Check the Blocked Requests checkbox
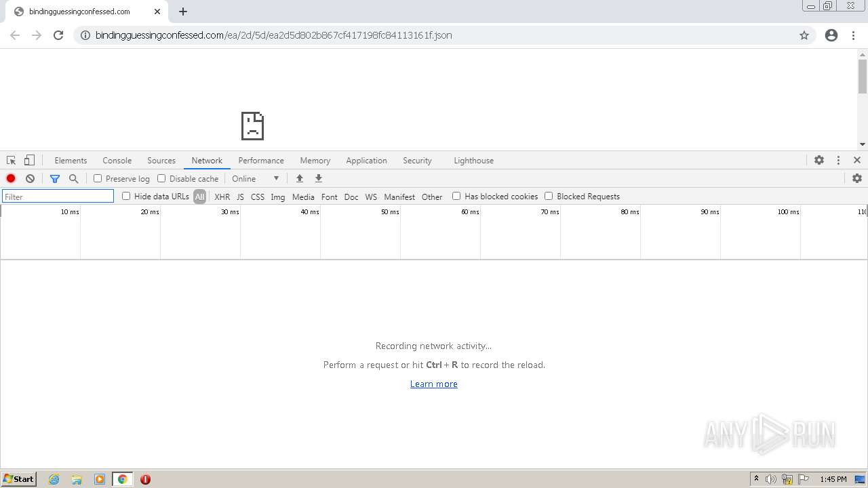Screen dimensions: 868x488 (549, 196)
